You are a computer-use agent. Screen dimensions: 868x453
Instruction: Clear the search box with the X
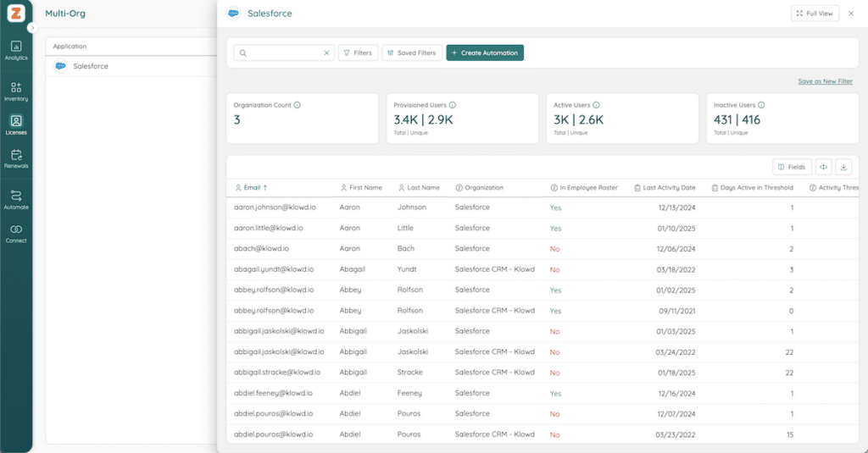[x=326, y=53]
